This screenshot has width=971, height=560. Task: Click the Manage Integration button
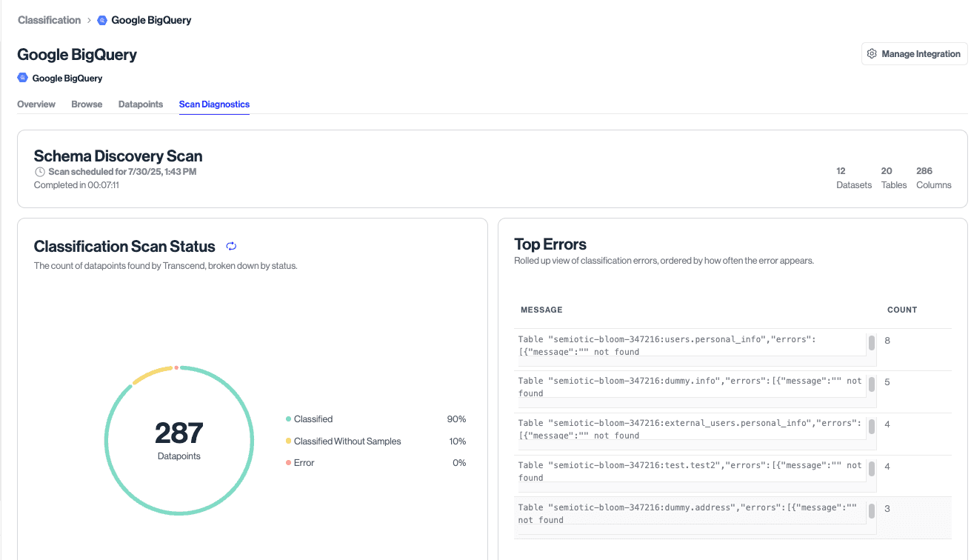(x=914, y=53)
